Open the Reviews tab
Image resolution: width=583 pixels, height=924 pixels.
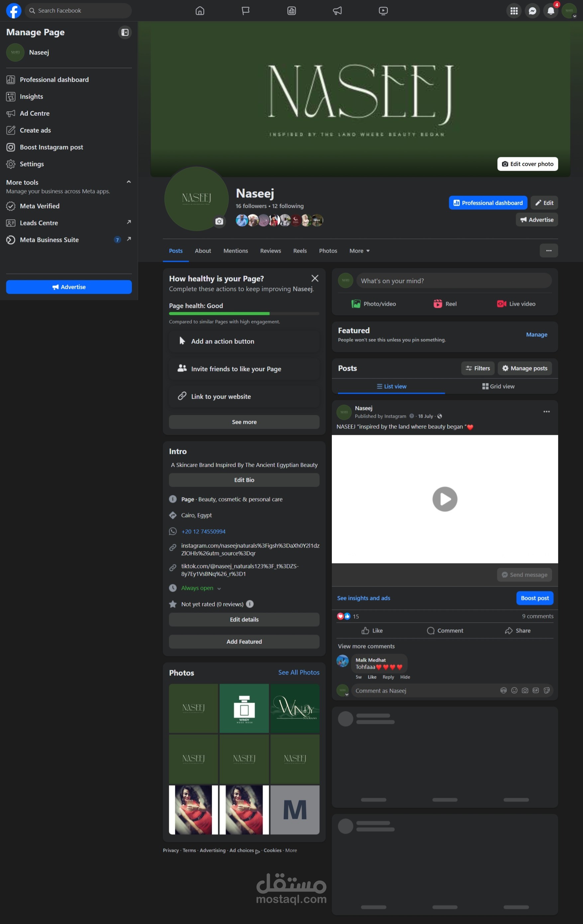pyautogui.click(x=270, y=251)
